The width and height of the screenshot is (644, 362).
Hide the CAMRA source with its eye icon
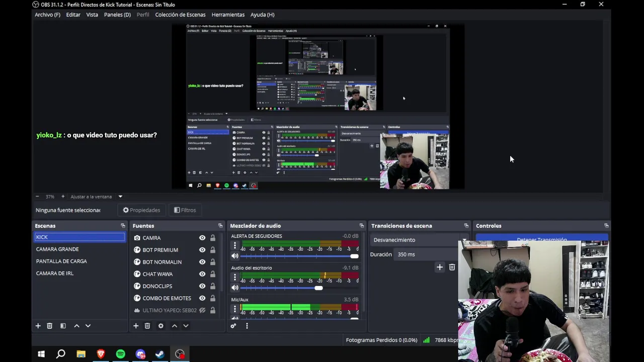pos(202,238)
